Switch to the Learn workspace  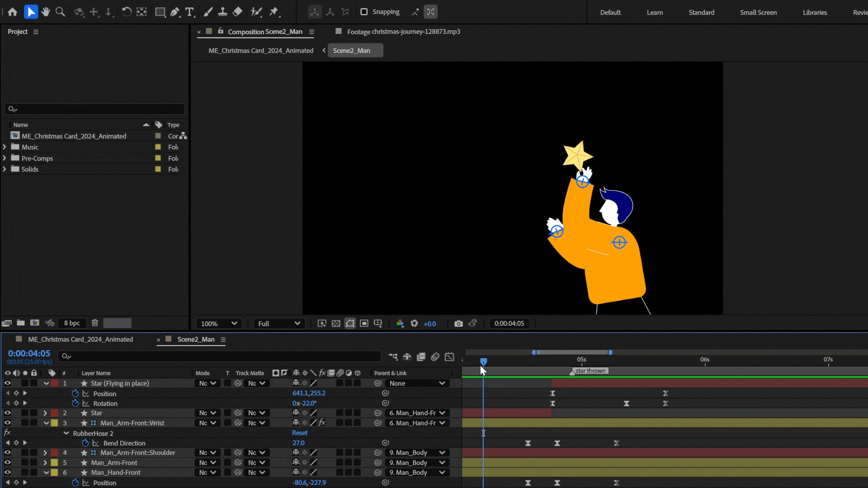click(x=655, y=13)
